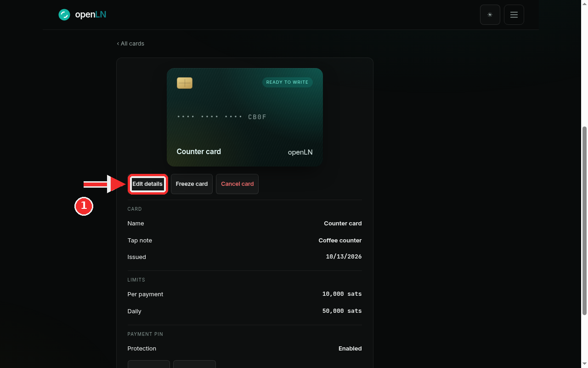Click the Daily 50,000 sats value
This screenshot has height=368, width=588.
(342, 311)
